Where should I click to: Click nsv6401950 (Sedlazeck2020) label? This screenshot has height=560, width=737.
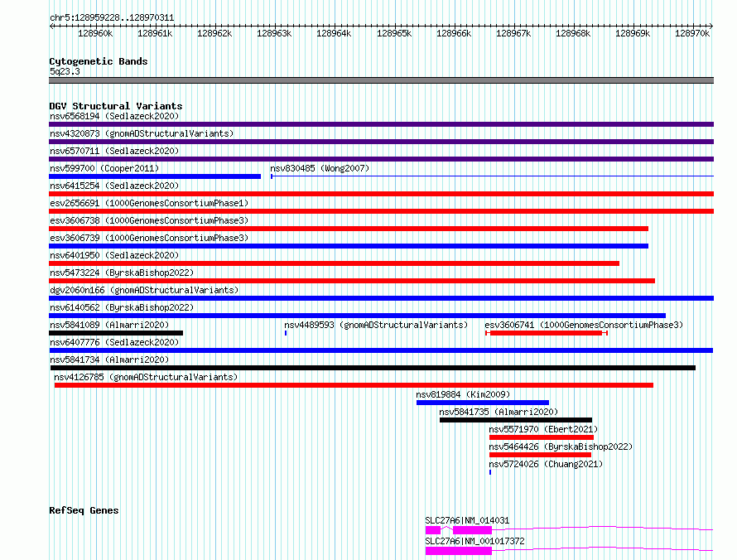[114, 255]
